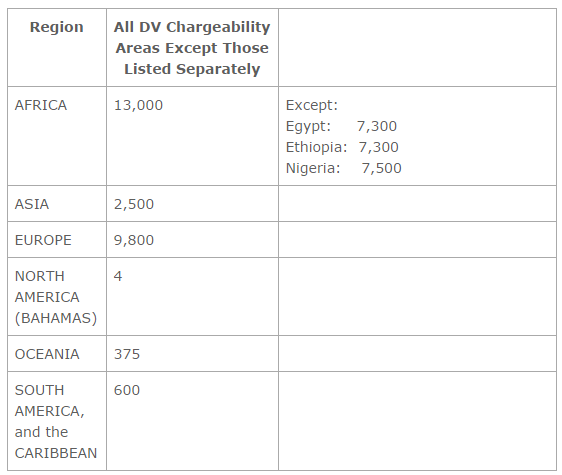
Task: Select the value 4 for Bahamas
Action: click(118, 276)
